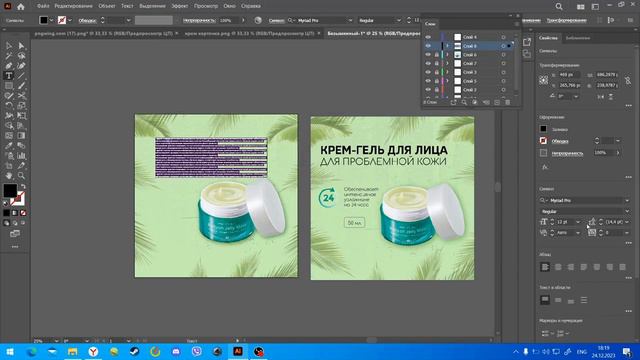Image resolution: width=640 pixels, height=360 pixels.
Task: Select the Paintbrush tool
Action: pyautogui.click(x=21, y=86)
